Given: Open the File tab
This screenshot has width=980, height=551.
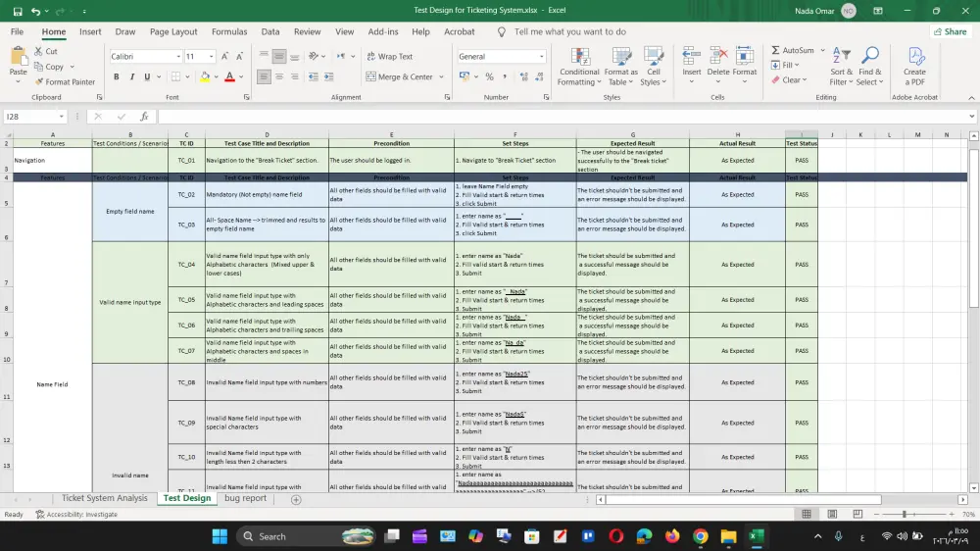Looking at the screenshot, I should point(17,32).
